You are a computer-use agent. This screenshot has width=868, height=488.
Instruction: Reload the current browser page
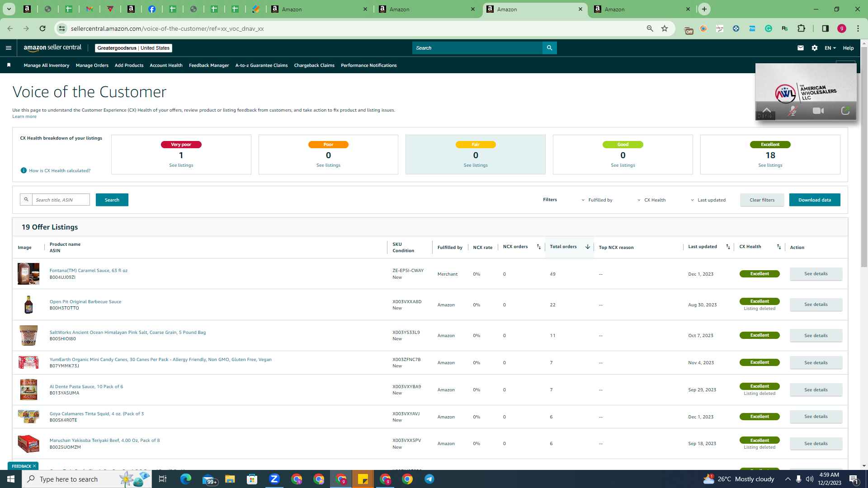(x=42, y=28)
